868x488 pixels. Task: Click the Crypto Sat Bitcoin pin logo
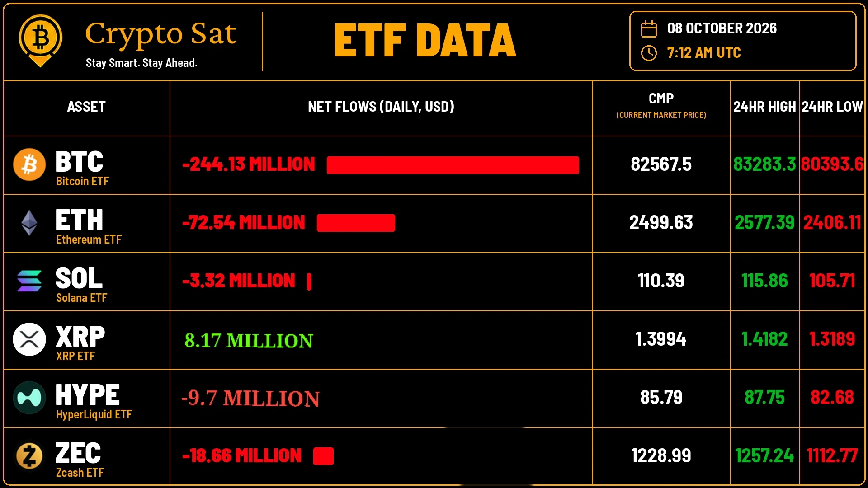(40, 41)
